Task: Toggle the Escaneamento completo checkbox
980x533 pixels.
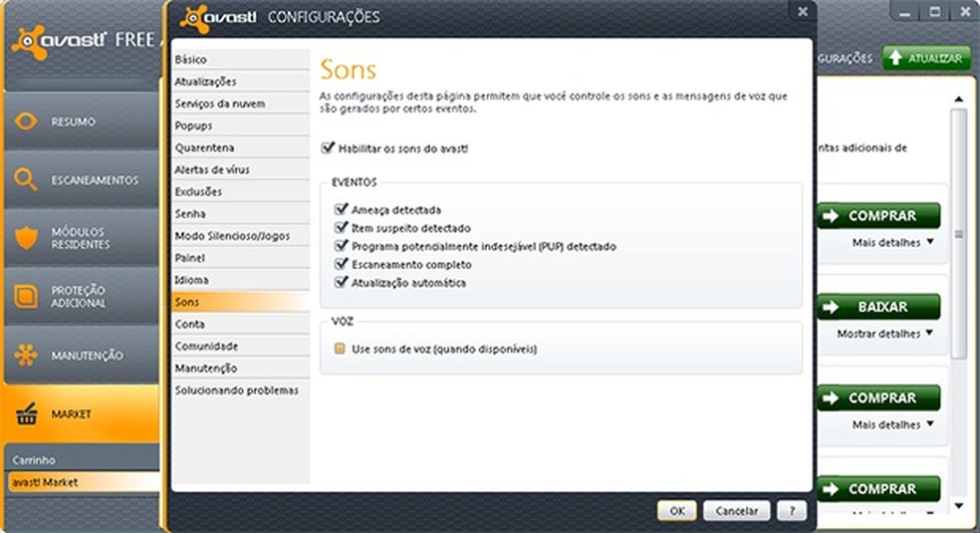Action: [342, 265]
